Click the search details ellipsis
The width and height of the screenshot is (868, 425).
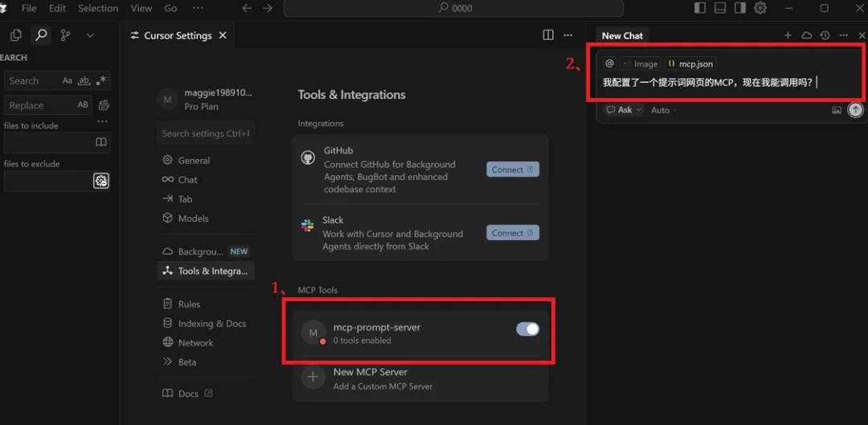102,121
